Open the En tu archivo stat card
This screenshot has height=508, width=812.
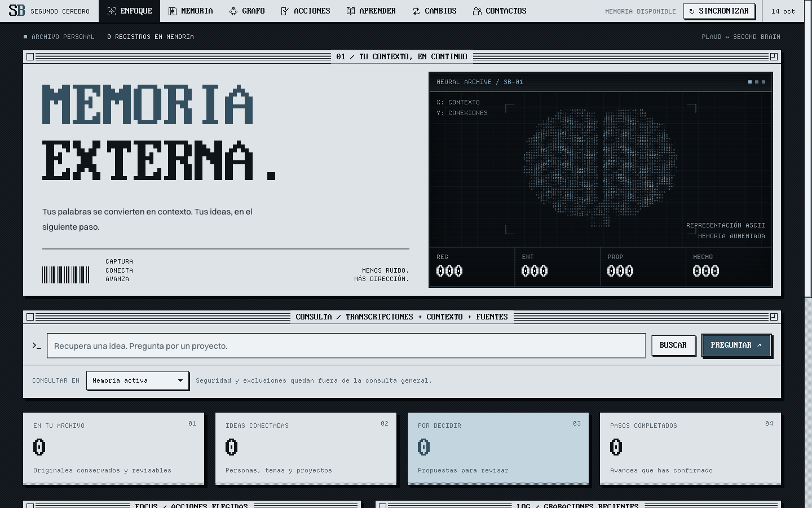tap(113, 448)
